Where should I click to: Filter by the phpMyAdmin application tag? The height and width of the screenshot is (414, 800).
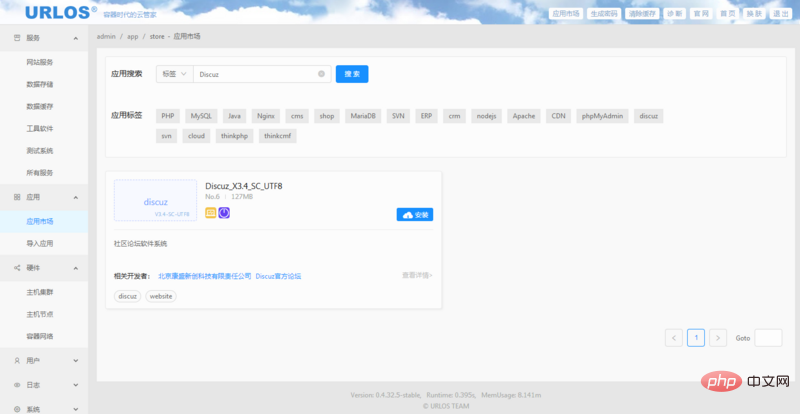pyautogui.click(x=602, y=116)
